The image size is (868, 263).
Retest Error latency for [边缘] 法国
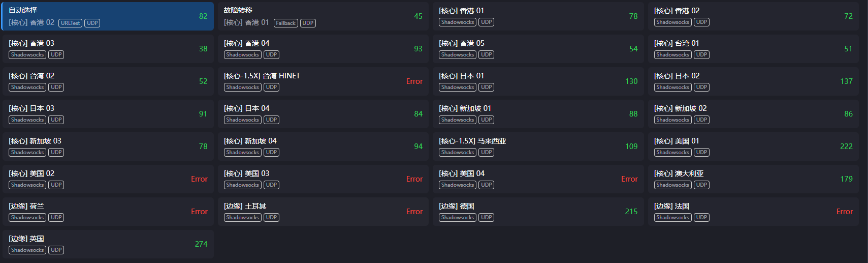click(x=845, y=212)
